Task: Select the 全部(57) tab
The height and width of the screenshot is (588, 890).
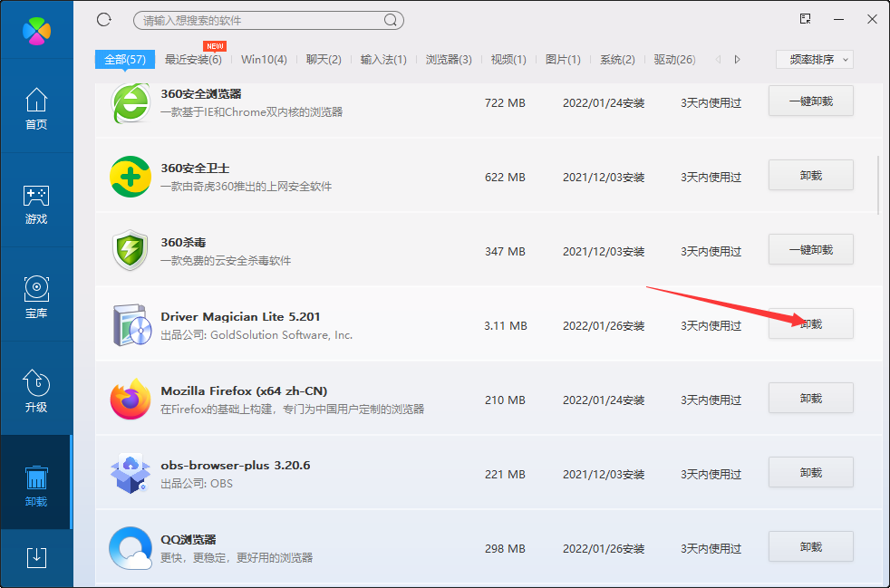Action: (x=125, y=60)
